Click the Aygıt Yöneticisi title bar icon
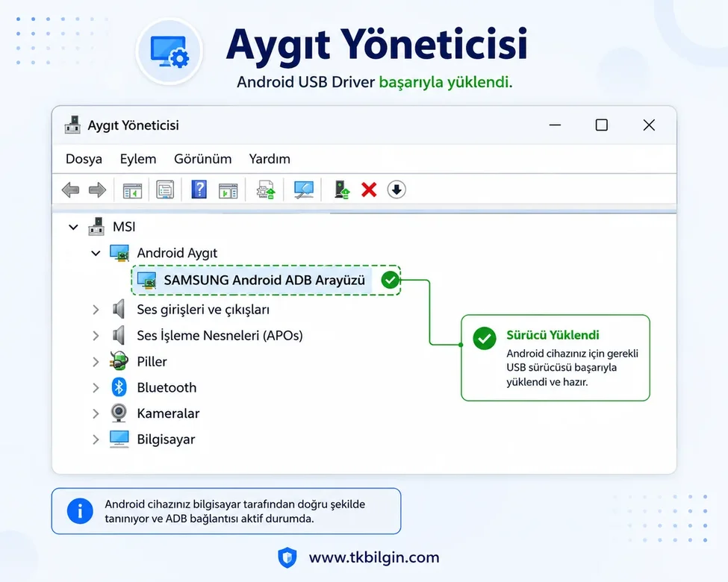728x582 pixels. click(x=72, y=125)
